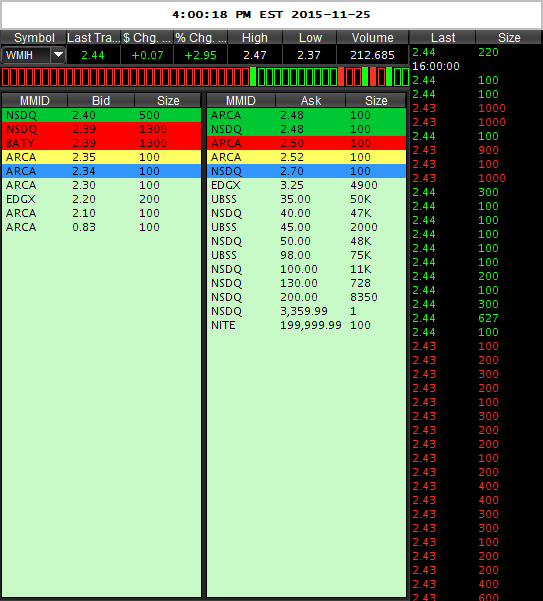Select the EDGX 3.25 ask row

[307, 185]
